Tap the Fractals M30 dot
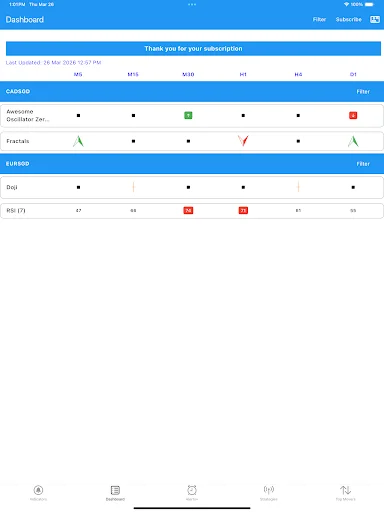The width and height of the screenshot is (384, 512). [188, 141]
